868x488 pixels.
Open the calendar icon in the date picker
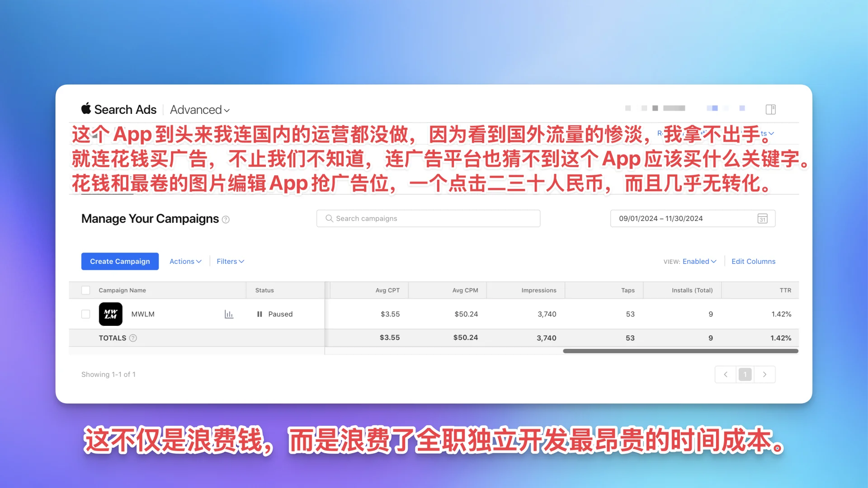pyautogui.click(x=762, y=218)
